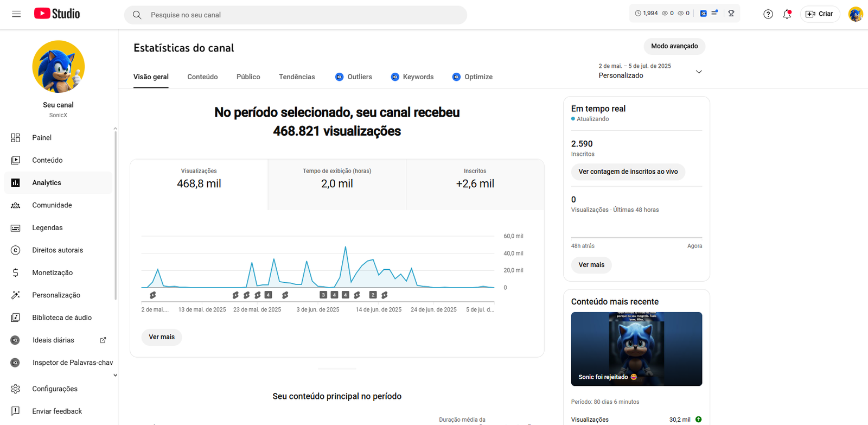Open Configurações in the sidebar
The width and height of the screenshot is (868, 425).
54,389
